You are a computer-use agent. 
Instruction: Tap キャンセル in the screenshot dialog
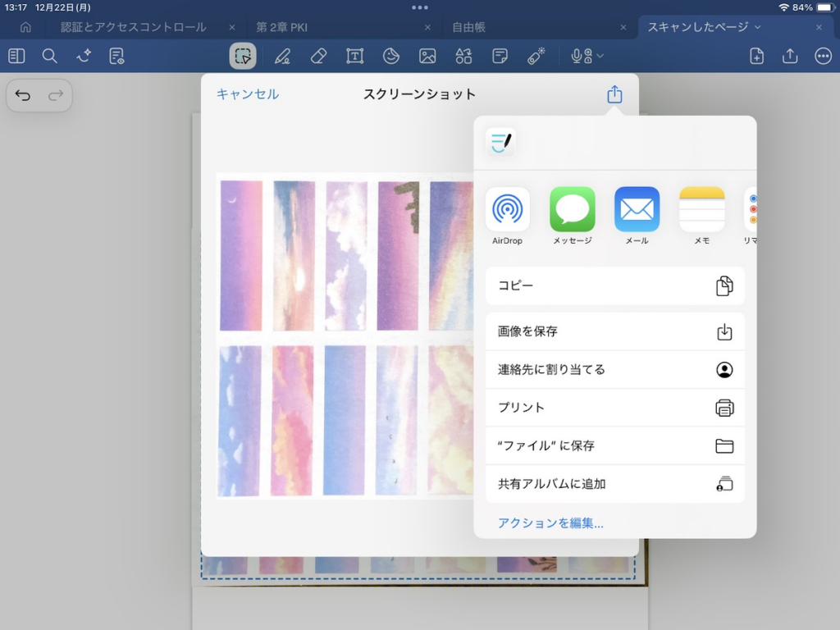[248, 94]
